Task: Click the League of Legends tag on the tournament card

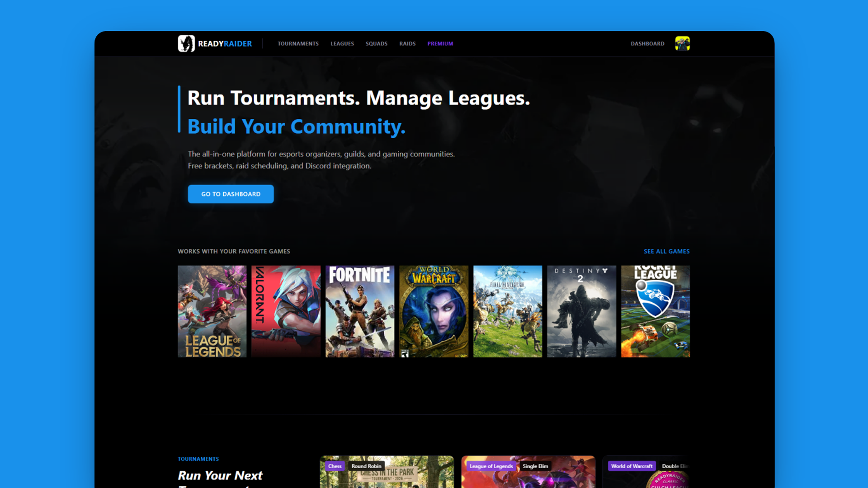Action: coord(491,466)
